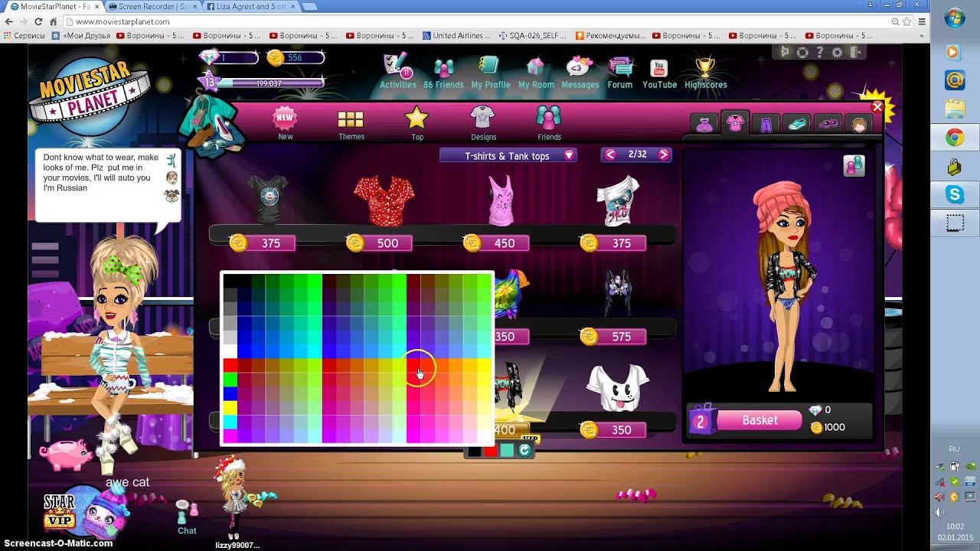Click the 575 price button
Image resolution: width=980 pixels, height=551 pixels.
click(x=612, y=337)
